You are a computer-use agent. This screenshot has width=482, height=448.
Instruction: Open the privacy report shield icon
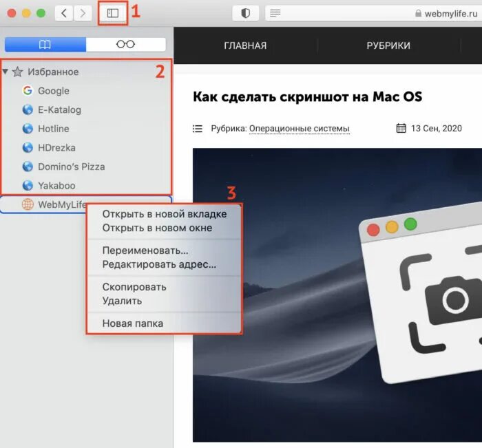[245, 13]
